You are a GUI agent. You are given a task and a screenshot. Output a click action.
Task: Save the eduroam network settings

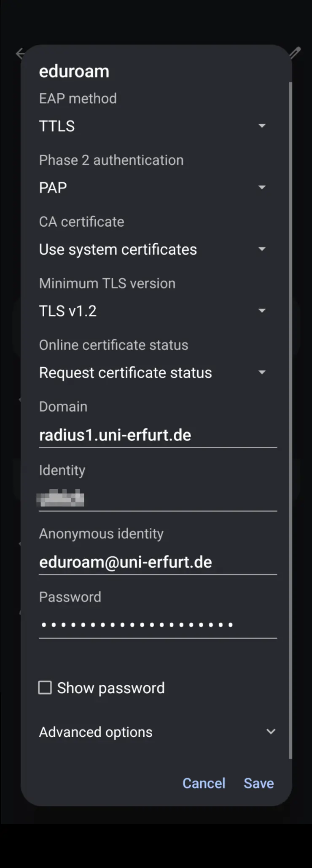pos(258,784)
